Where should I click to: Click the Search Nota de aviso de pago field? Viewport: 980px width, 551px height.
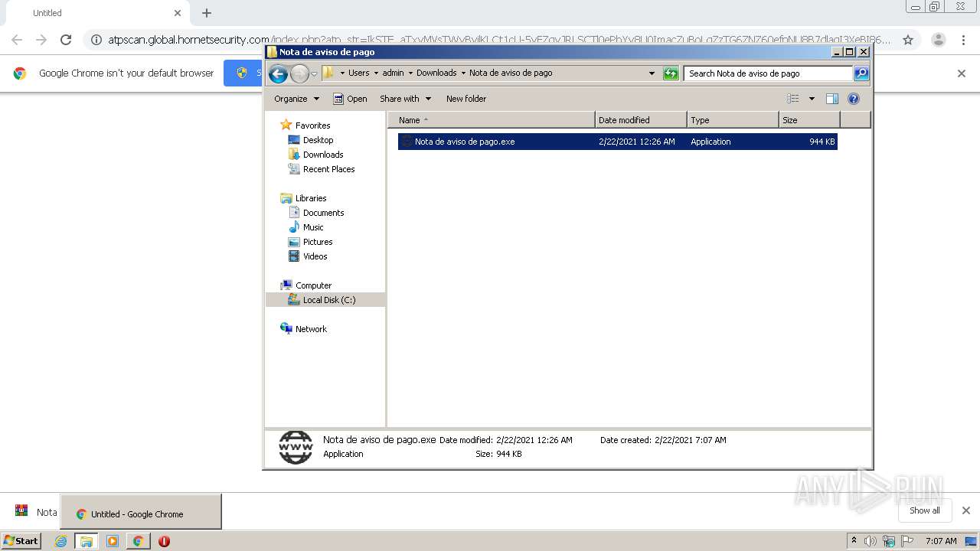pos(768,73)
